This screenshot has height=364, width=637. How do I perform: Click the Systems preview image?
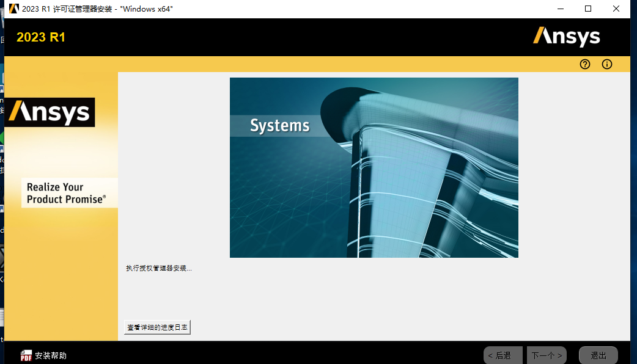coord(374,167)
